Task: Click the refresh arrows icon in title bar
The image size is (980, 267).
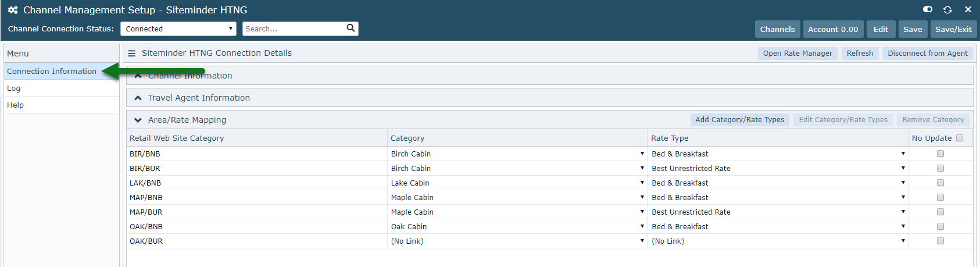Action: click(947, 10)
